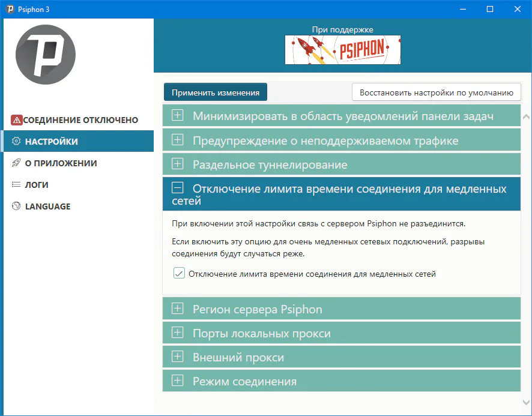Expand Предупреждение о неподдерживаемом трафике section
This screenshot has height=416, width=532.
(341, 140)
